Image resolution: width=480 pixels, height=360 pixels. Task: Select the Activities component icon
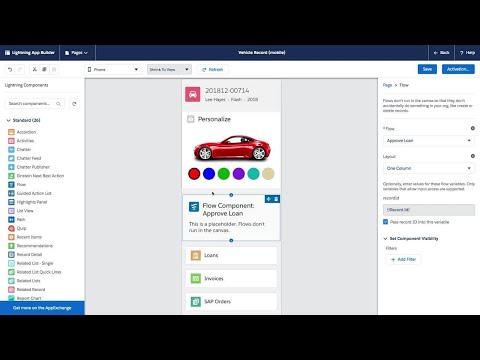coord(11,141)
